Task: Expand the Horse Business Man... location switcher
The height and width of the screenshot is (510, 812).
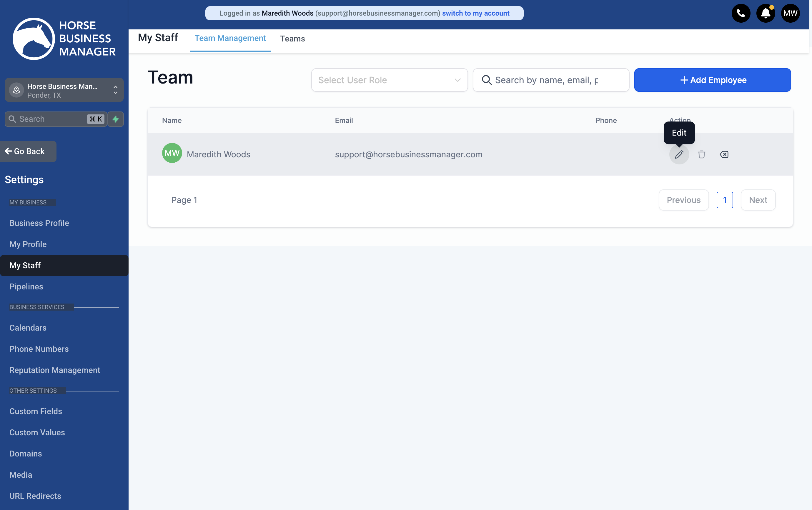Action: tap(64, 90)
